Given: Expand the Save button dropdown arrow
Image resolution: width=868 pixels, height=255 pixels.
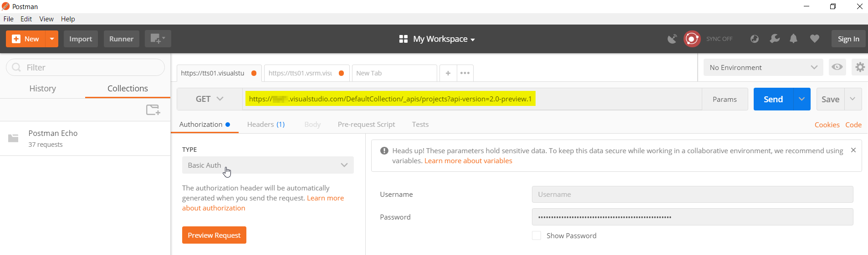Looking at the screenshot, I should [853, 99].
